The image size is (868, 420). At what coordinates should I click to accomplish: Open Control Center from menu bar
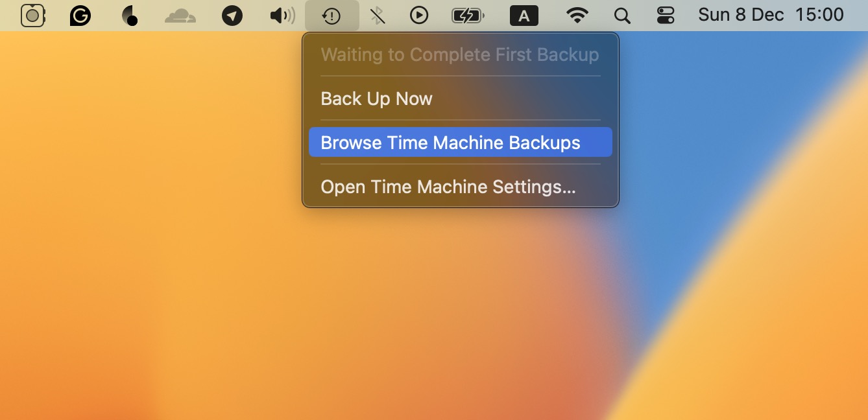[x=666, y=16]
